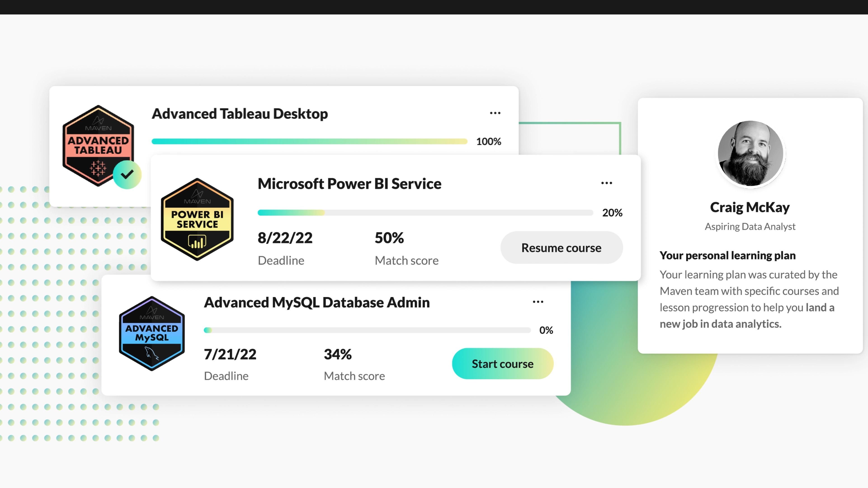This screenshot has width=868, height=488.
Task: Click the 8/22/22 deadline date
Action: (x=285, y=238)
